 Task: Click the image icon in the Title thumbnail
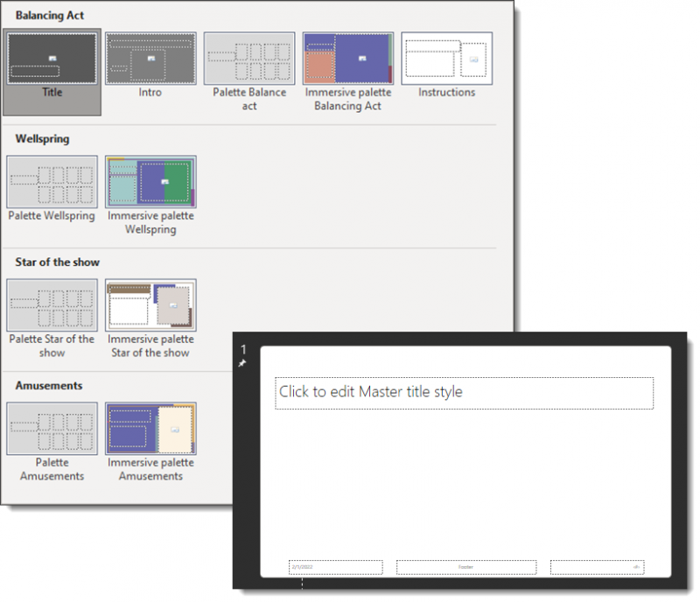(x=52, y=56)
